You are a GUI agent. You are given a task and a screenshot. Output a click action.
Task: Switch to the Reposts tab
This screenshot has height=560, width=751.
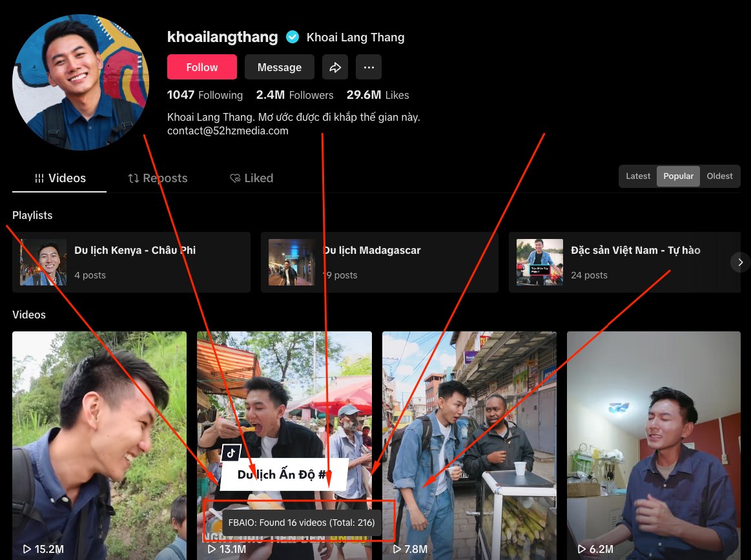158,178
